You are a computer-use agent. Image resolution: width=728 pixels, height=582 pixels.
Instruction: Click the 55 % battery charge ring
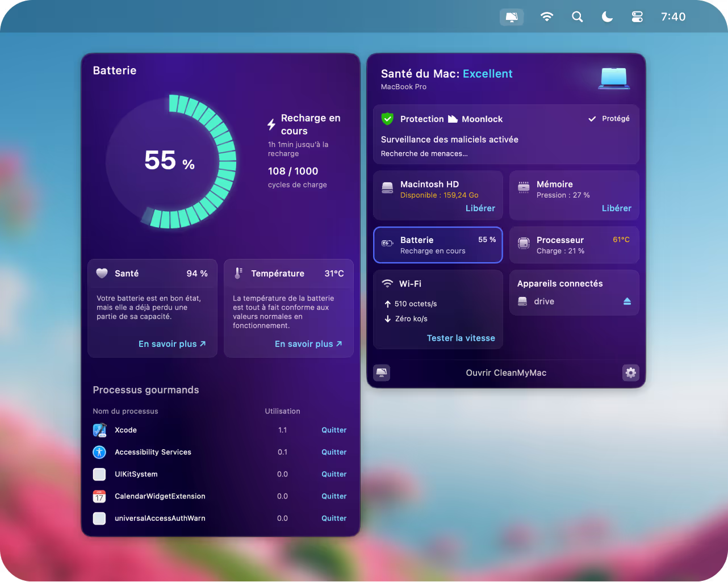pyautogui.click(x=171, y=162)
